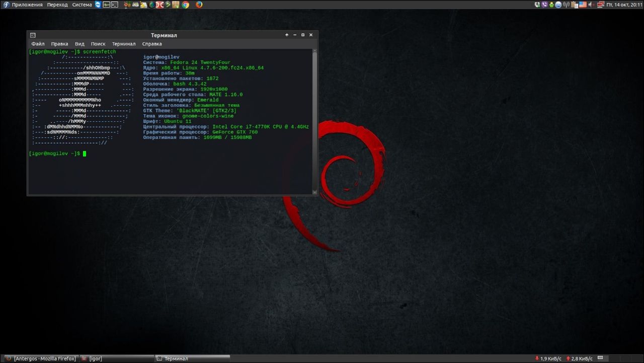Switch to Терминал window in bottom taskbar
This screenshot has height=363, width=644.
pos(193,358)
